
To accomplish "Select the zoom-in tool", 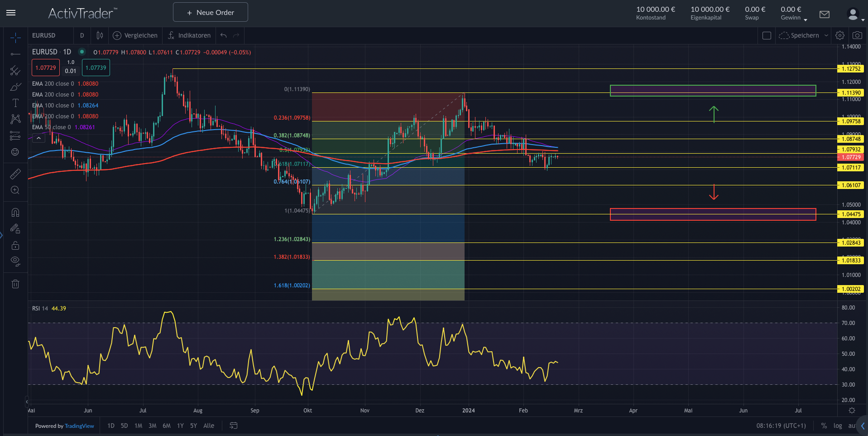I will click(15, 190).
